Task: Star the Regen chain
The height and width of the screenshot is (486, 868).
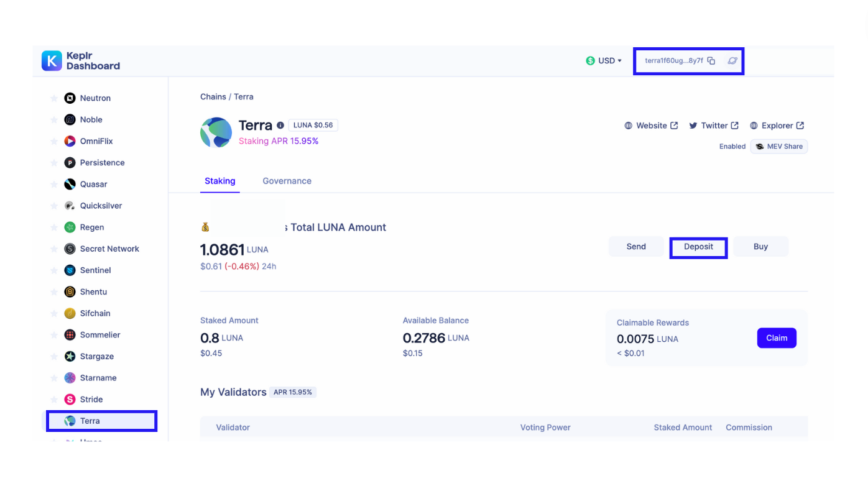Action: click(54, 227)
